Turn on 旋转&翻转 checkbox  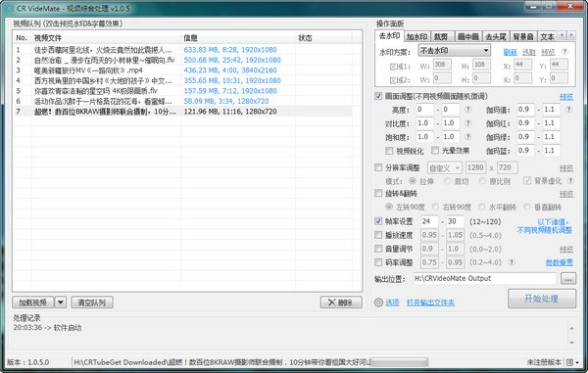(378, 193)
